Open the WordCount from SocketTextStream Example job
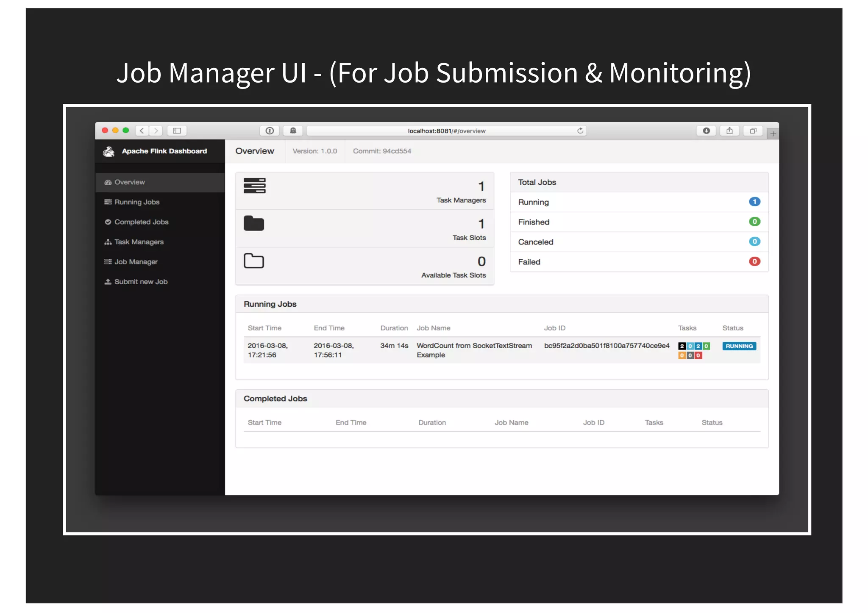The image size is (868, 613). pos(474,350)
